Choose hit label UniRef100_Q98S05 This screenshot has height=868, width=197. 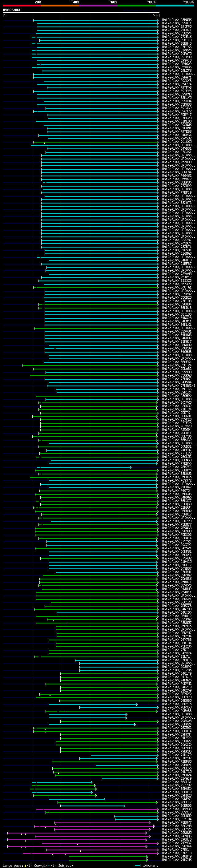tap(176, 721)
